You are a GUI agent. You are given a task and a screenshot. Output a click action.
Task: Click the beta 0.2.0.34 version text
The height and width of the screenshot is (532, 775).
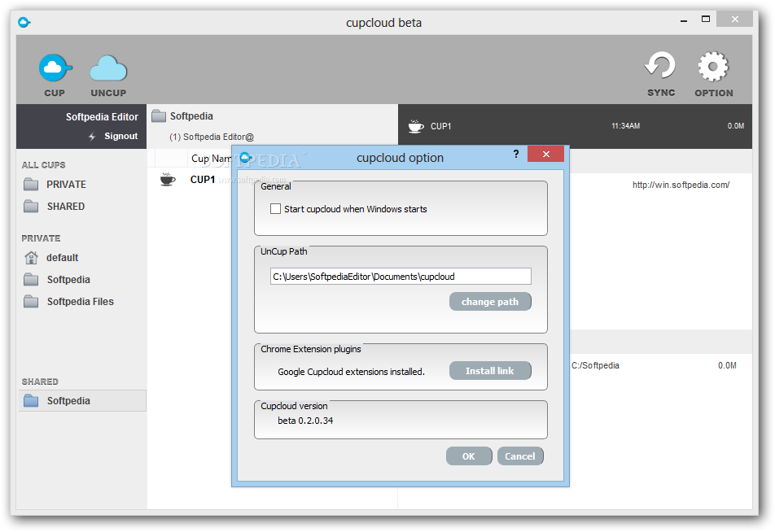pos(305,421)
